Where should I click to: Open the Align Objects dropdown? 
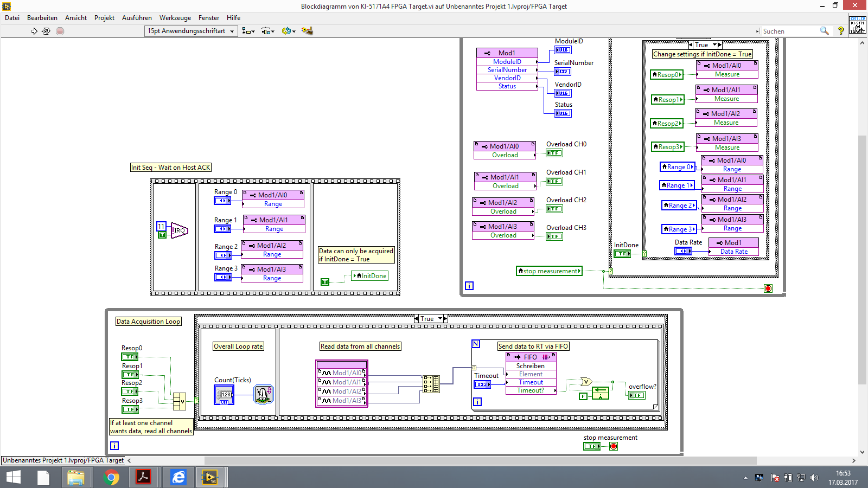(248, 31)
